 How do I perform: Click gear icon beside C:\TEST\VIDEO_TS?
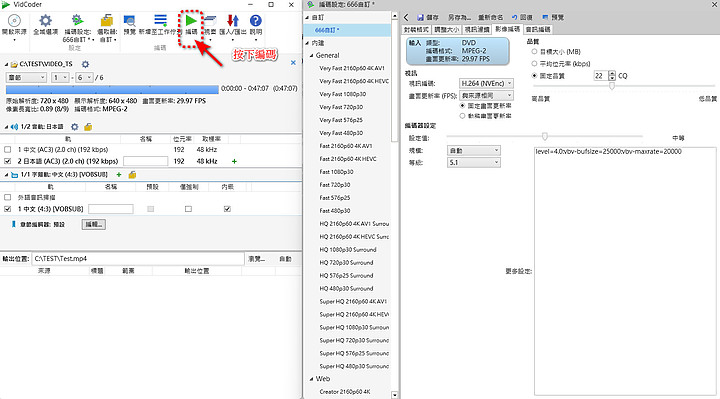tap(85, 64)
